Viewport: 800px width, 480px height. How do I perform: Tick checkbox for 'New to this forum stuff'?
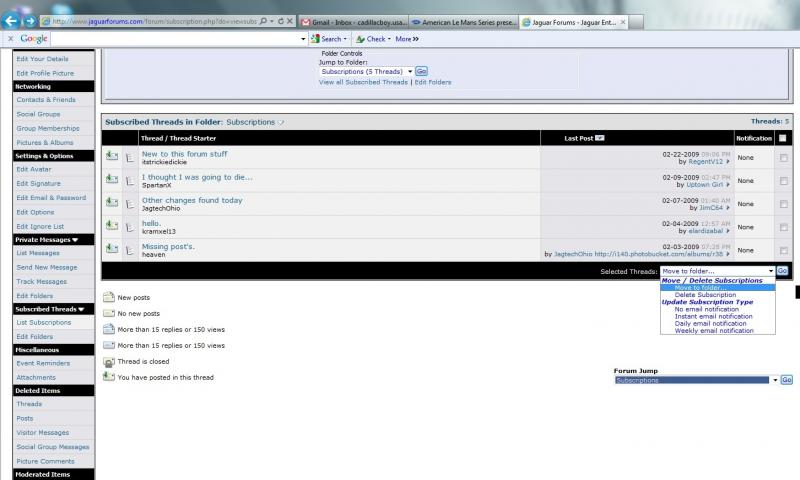click(784, 158)
